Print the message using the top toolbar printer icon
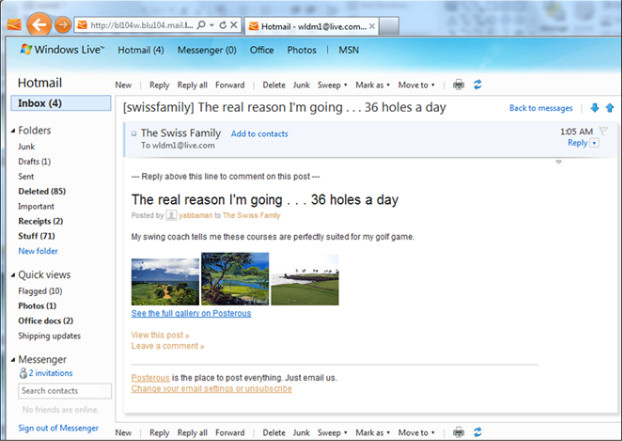Image resolution: width=622 pixels, height=441 pixels. [x=459, y=84]
